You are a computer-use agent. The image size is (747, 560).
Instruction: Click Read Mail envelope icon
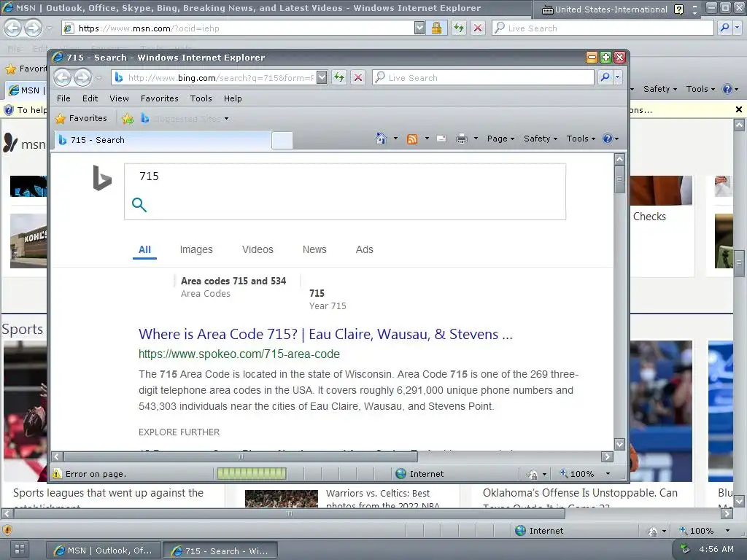pos(441,139)
